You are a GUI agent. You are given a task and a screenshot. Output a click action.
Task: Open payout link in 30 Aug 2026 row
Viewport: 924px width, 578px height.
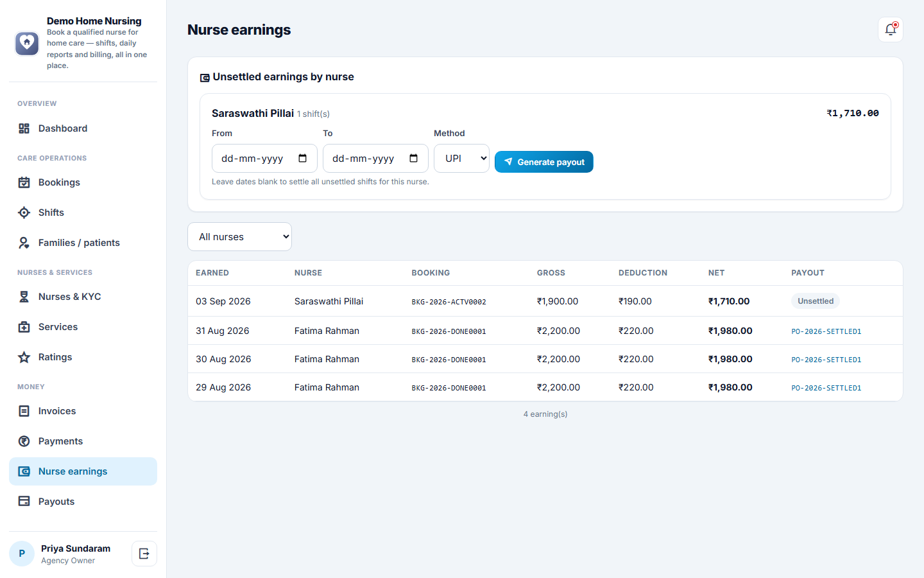[x=826, y=360]
